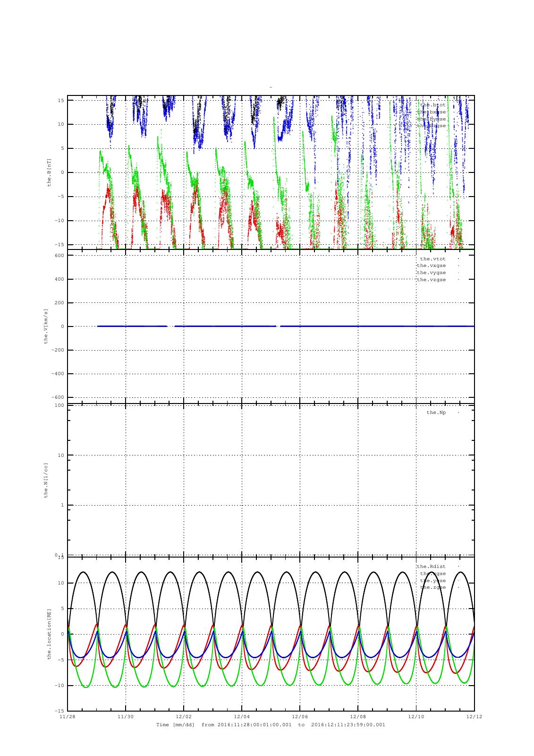Select the 200 tick on velocity axis
Image resolution: width=534 pixels, height=756 pixels.
tap(59, 303)
